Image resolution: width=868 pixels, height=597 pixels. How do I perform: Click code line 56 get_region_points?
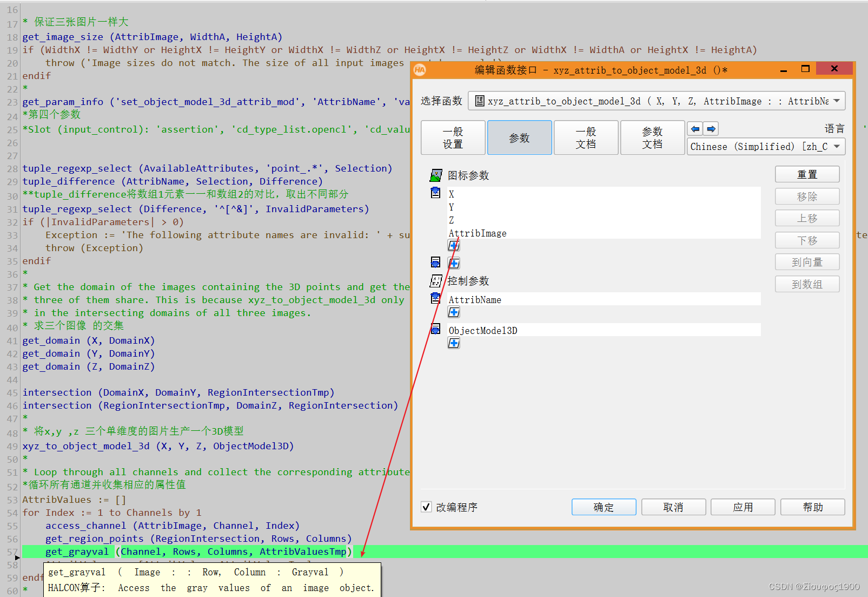pyautogui.click(x=198, y=539)
